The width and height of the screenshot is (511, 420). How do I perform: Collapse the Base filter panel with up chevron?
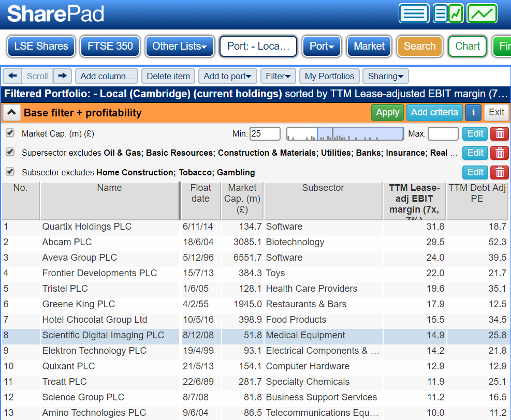[12, 113]
